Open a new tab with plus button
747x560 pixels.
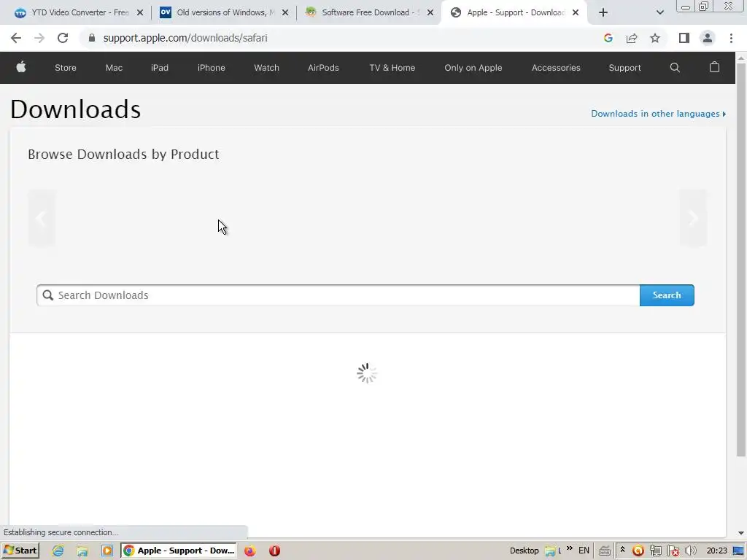tap(603, 12)
